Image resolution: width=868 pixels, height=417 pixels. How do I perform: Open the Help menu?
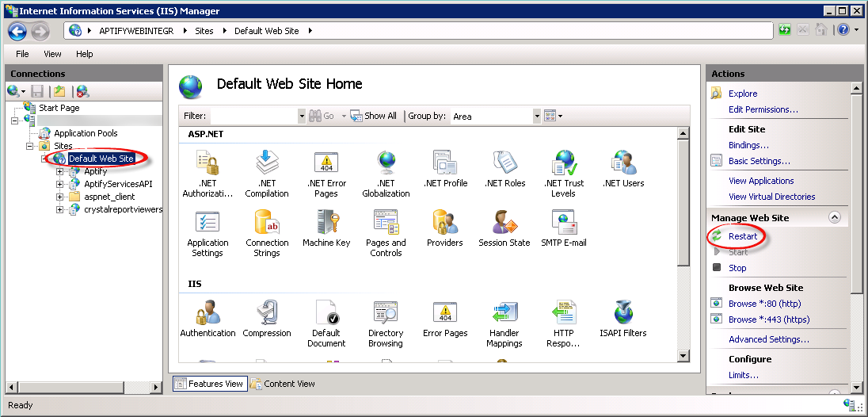85,54
